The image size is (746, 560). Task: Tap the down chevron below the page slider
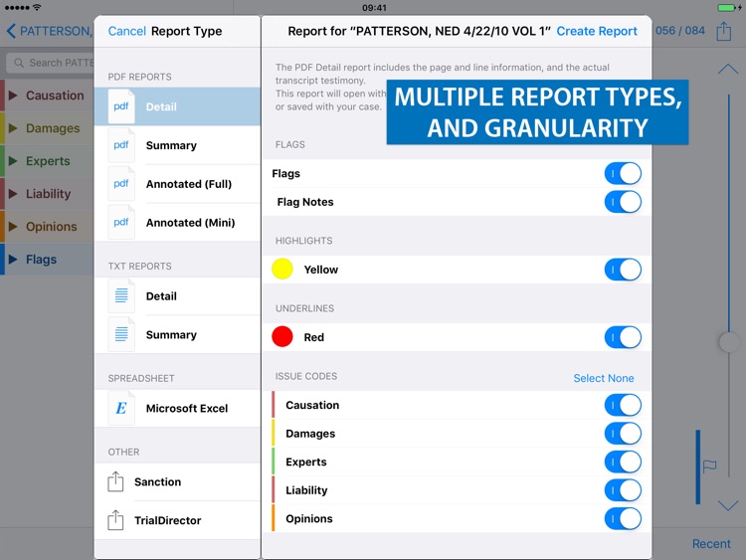click(x=728, y=505)
